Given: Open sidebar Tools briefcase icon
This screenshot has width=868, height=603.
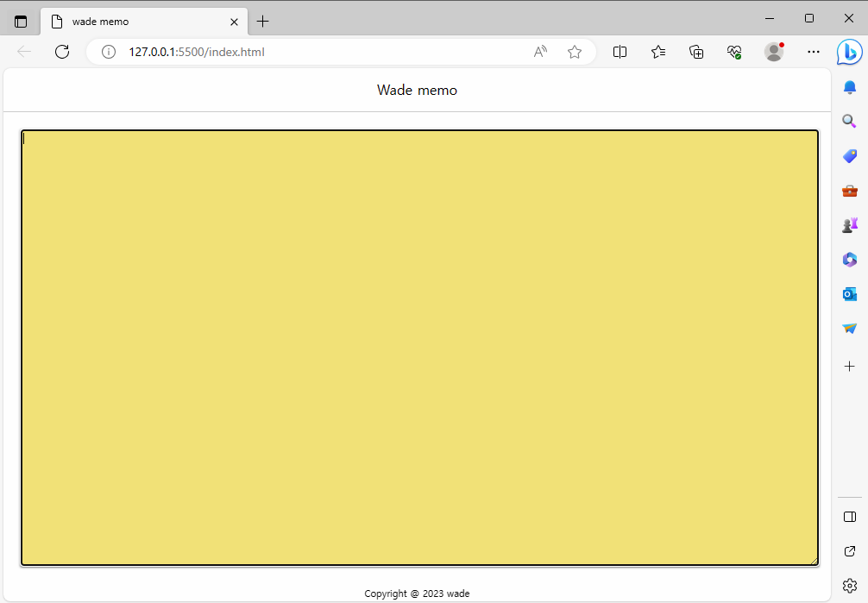Looking at the screenshot, I should click(850, 191).
